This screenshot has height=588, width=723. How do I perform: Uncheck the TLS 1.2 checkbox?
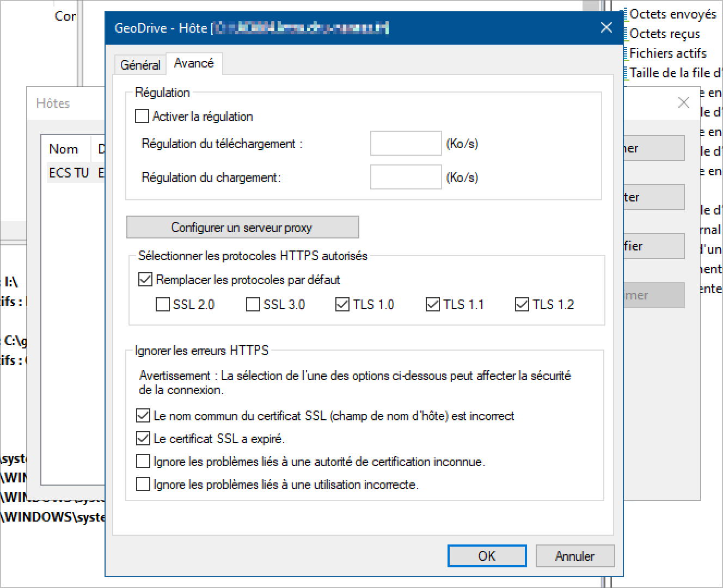(522, 304)
